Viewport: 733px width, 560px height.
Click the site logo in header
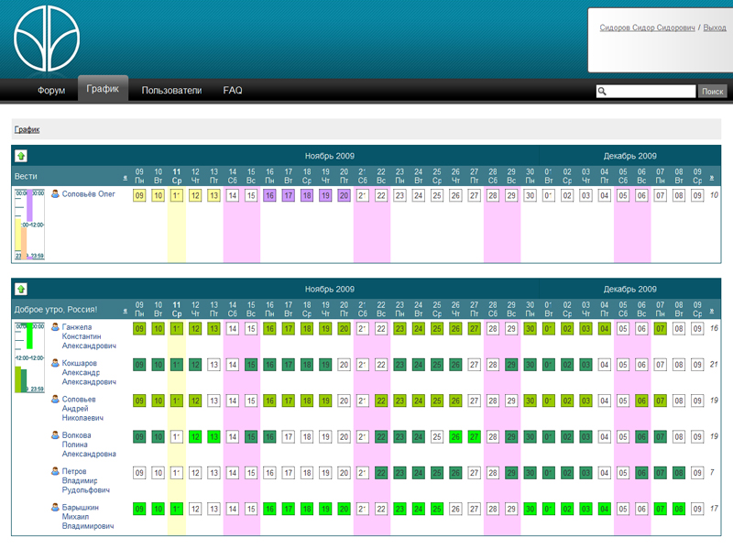[53, 38]
